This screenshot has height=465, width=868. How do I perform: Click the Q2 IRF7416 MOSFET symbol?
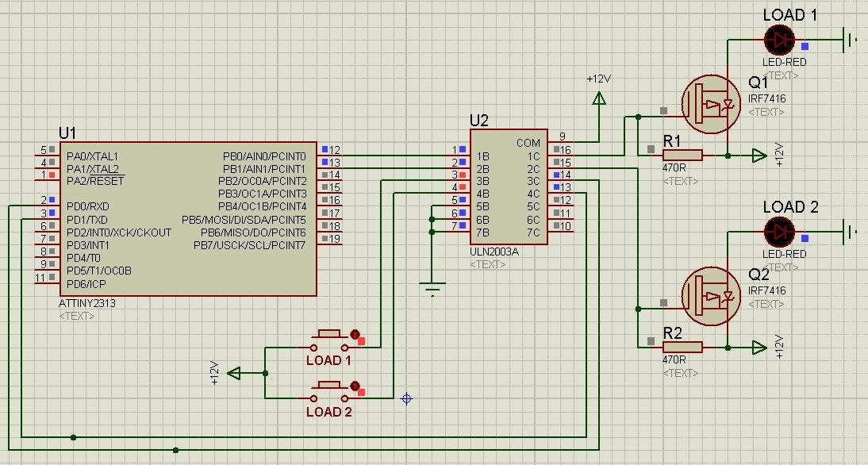tap(711, 296)
